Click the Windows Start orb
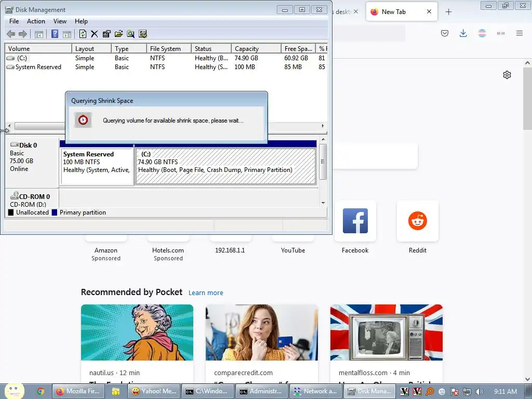The image size is (532, 399). [14, 391]
